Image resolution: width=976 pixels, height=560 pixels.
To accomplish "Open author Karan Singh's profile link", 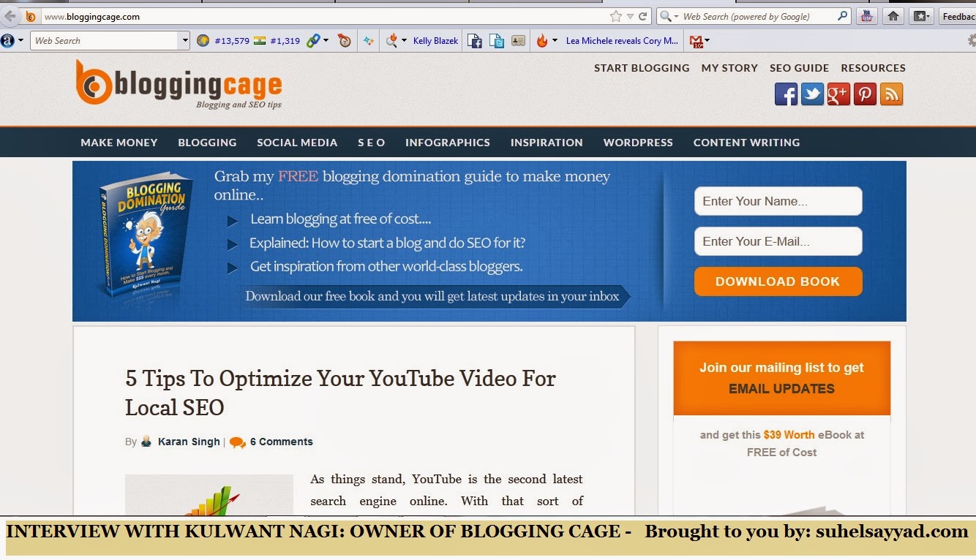I will tap(189, 442).
